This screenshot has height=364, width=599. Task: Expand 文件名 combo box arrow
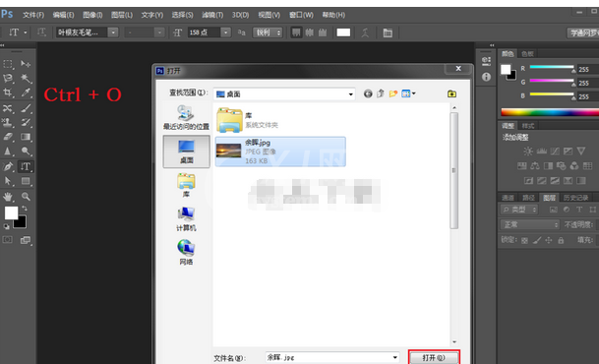(x=394, y=357)
